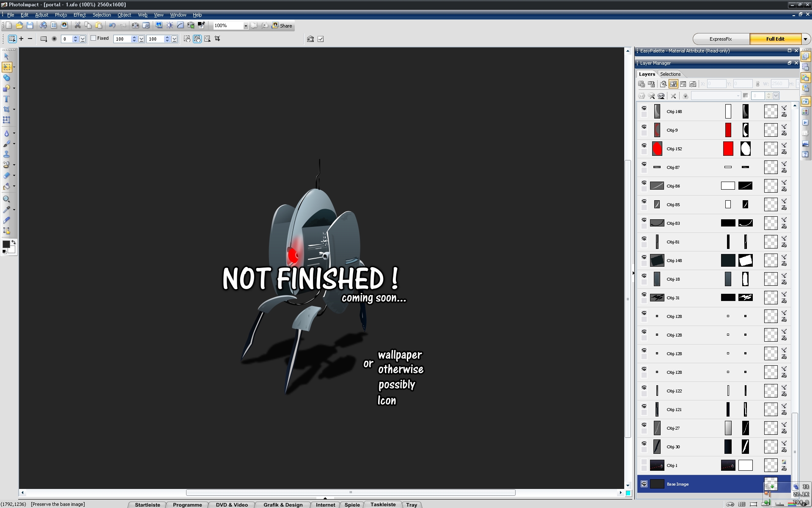Click the layer zoom magnifier icon in Layer Manager
The height and width of the screenshot is (508, 812).
tap(664, 84)
